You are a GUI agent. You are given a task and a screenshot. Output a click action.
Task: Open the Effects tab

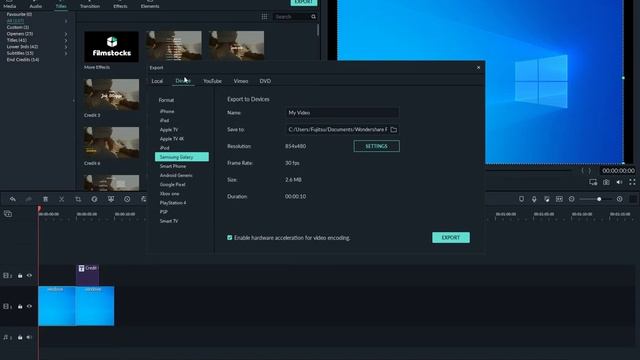(x=120, y=5)
